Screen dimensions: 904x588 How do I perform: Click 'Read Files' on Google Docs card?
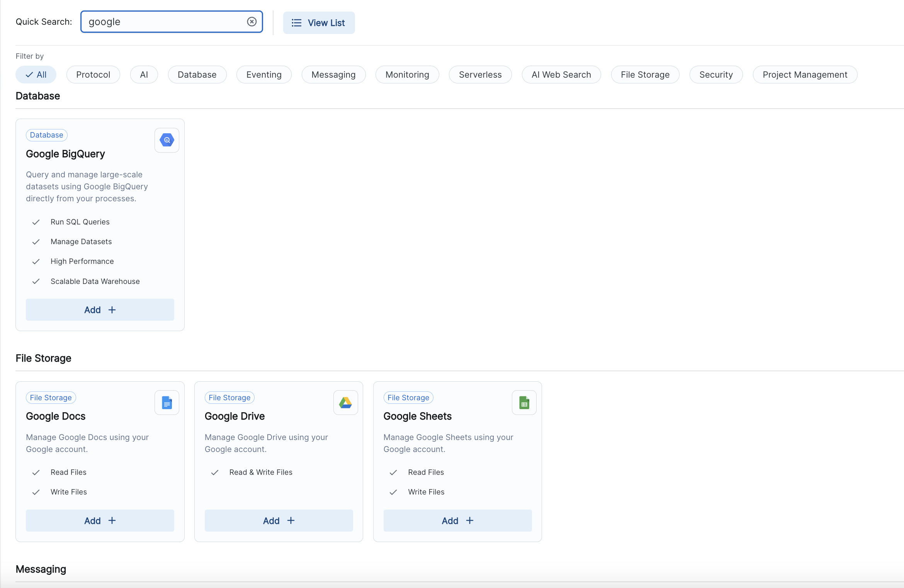click(x=68, y=472)
